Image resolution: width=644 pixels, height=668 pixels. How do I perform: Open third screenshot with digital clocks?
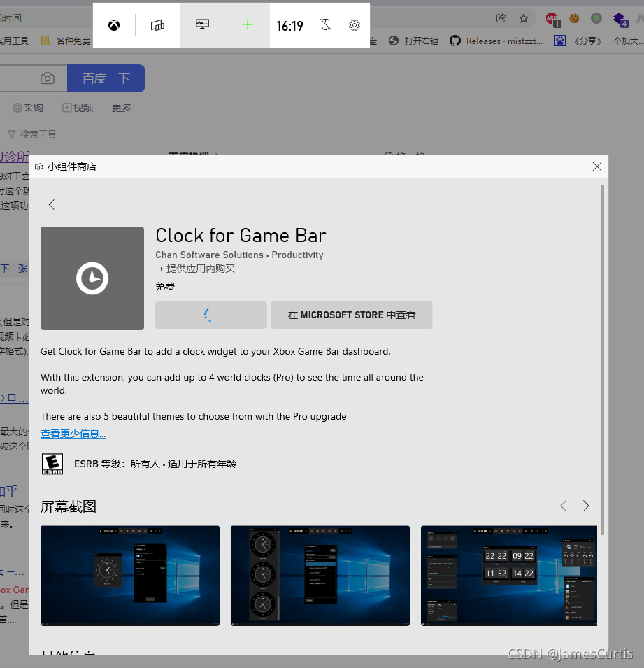509,576
